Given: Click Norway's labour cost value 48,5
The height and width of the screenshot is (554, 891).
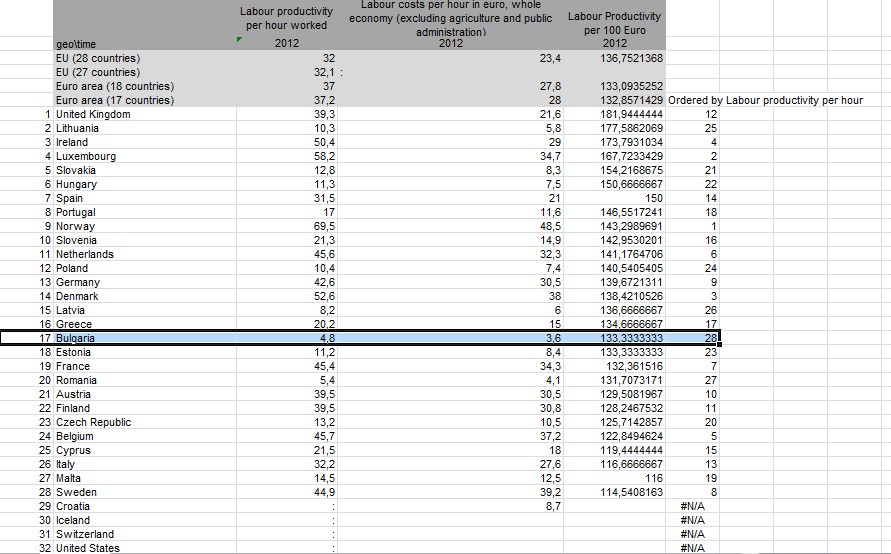Looking at the screenshot, I should [x=551, y=226].
